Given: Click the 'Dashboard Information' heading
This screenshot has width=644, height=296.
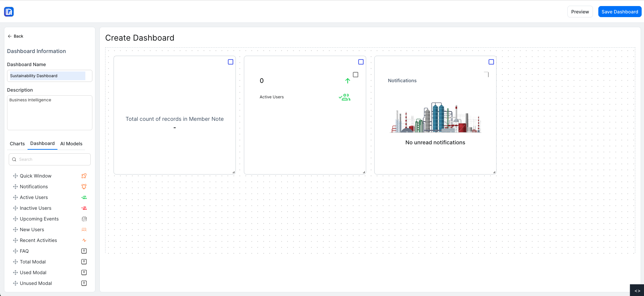Looking at the screenshot, I should click(x=36, y=51).
